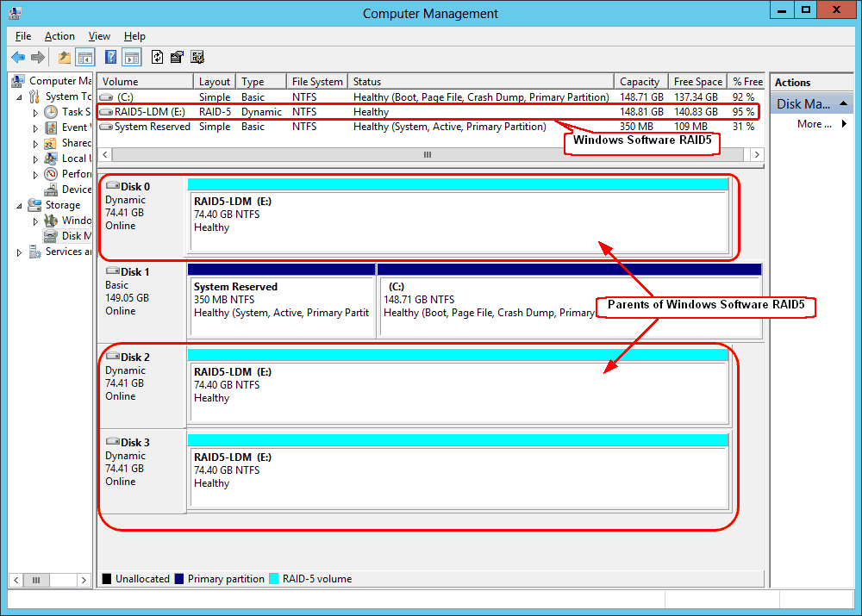This screenshot has width=862, height=616.
Task: Select the System Tools tree icon
Action: coord(34,96)
